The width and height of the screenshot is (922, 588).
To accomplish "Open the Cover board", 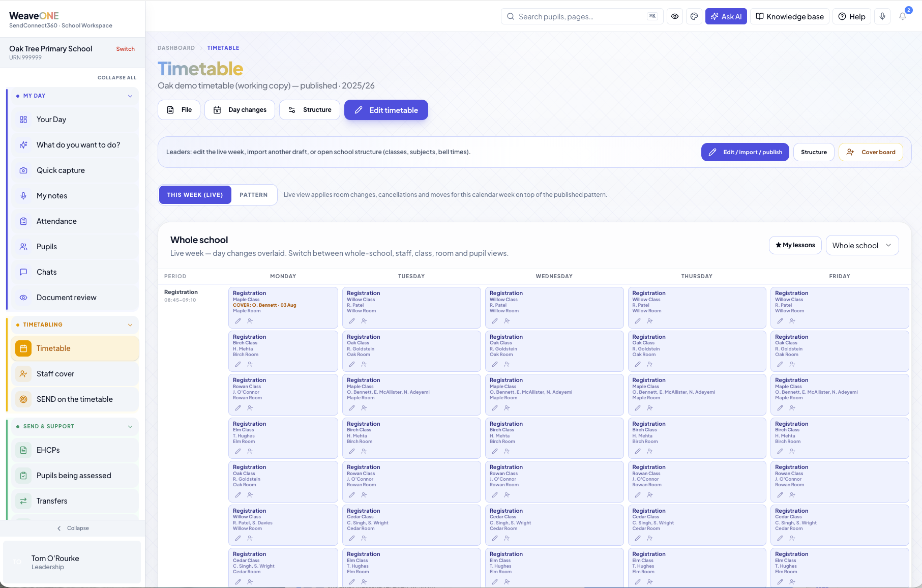I will pos(871,152).
